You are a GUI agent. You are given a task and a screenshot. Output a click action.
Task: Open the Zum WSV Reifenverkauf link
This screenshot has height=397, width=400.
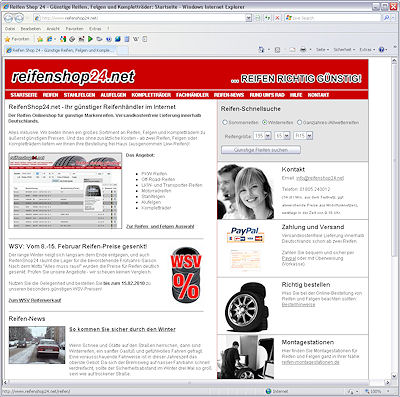pos(35,300)
